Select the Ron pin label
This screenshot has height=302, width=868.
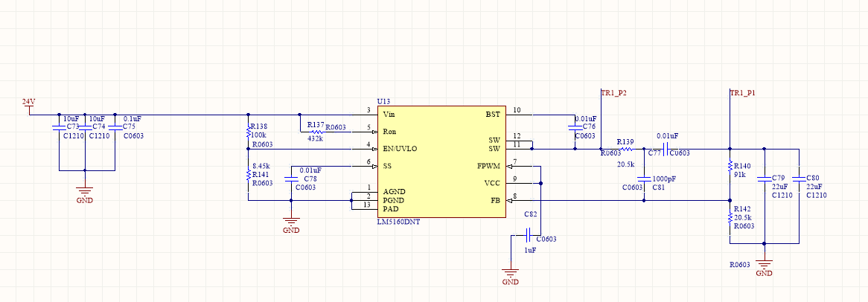[390, 132]
